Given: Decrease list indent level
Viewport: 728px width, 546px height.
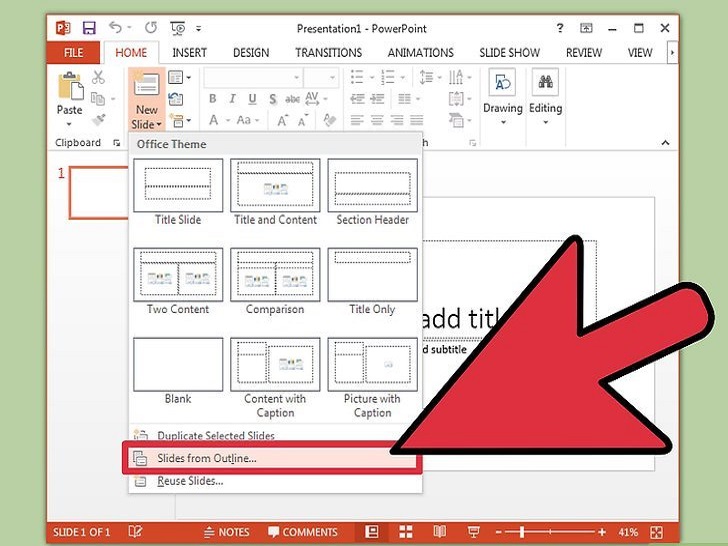Looking at the screenshot, I should click(x=357, y=98).
